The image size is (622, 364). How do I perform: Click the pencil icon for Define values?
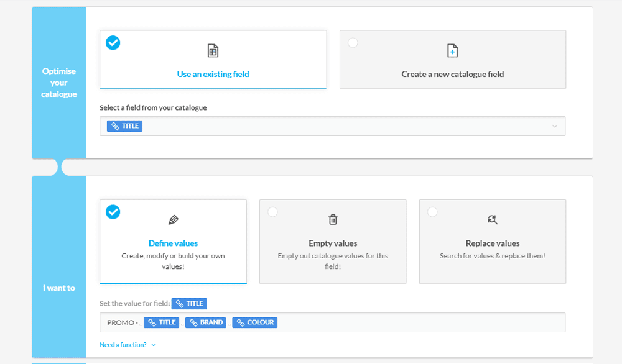(174, 220)
